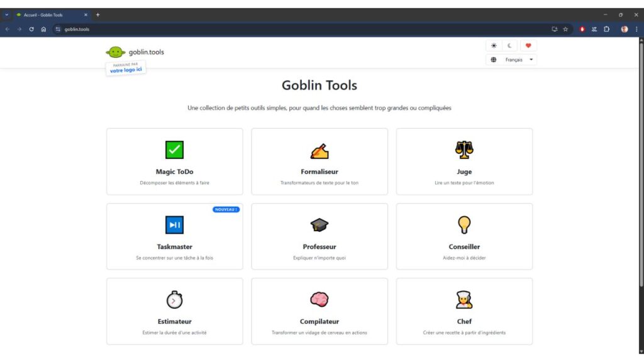
Task: Reload the page in browser
Action: coord(31,29)
